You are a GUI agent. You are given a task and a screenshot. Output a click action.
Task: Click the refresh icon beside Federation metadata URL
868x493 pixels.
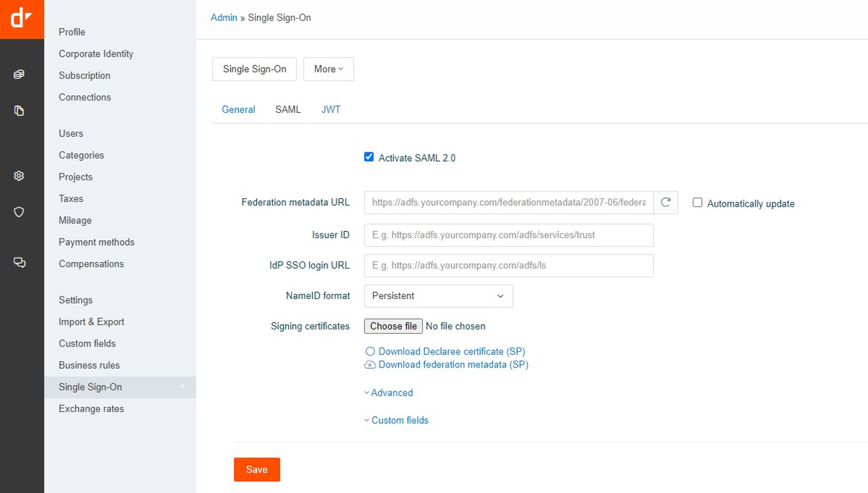666,203
